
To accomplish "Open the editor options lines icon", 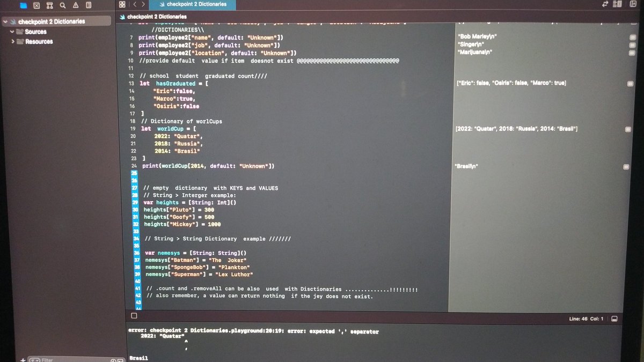I will click(618, 4).
